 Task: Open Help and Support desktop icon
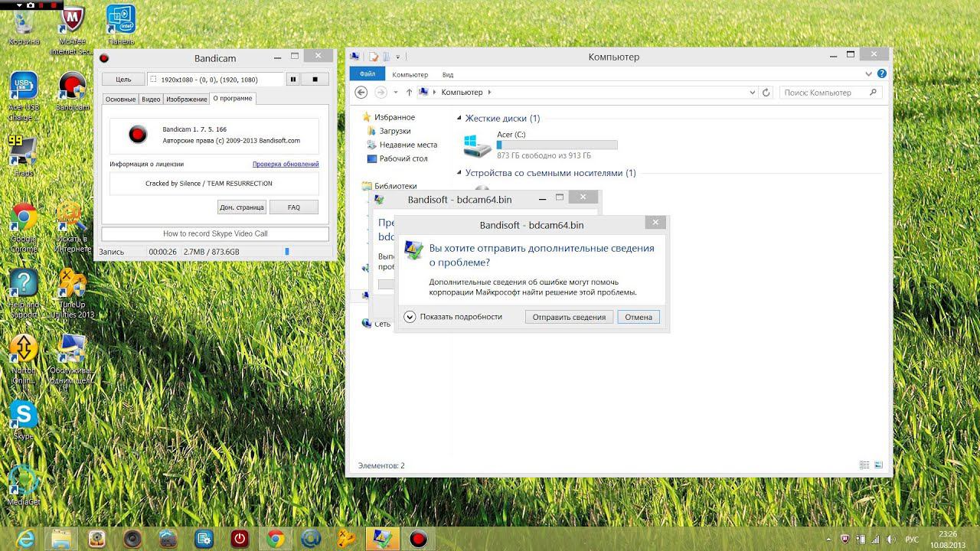pyautogui.click(x=24, y=295)
